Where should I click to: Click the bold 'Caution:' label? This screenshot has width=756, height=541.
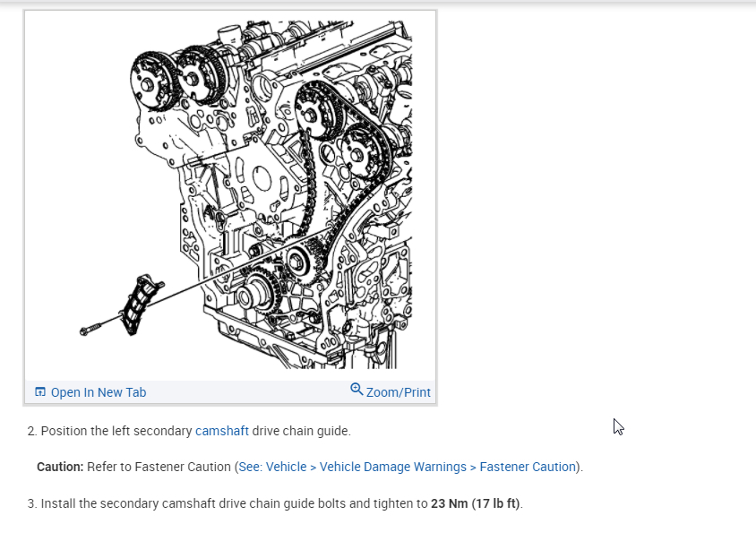pyautogui.click(x=60, y=467)
